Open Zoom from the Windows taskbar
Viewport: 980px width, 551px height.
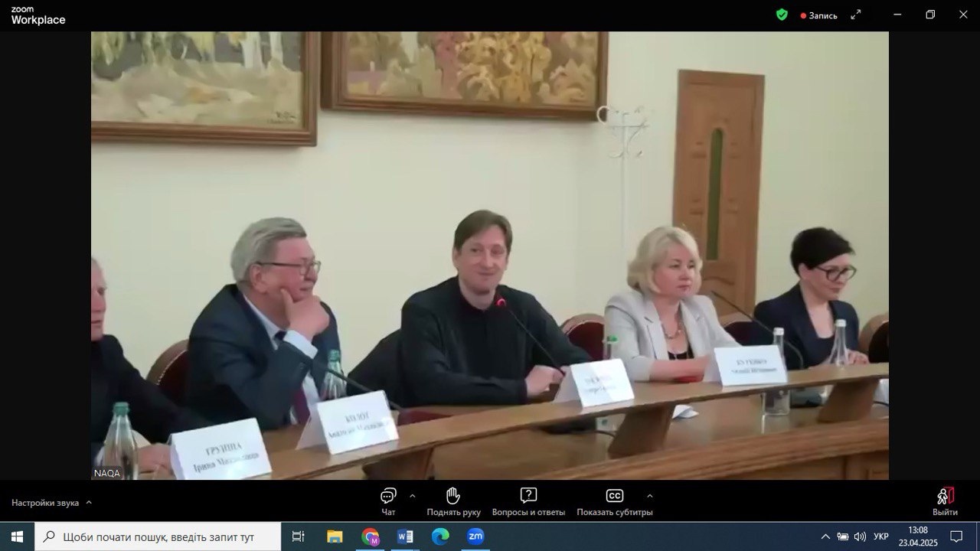coord(475,536)
